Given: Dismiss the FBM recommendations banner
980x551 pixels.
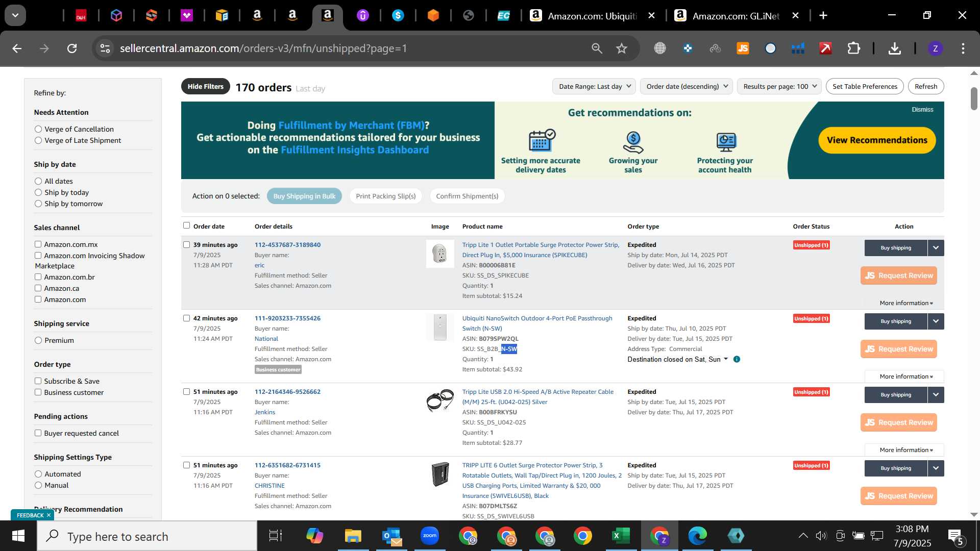Looking at the screenshot, I should [922, 110].
